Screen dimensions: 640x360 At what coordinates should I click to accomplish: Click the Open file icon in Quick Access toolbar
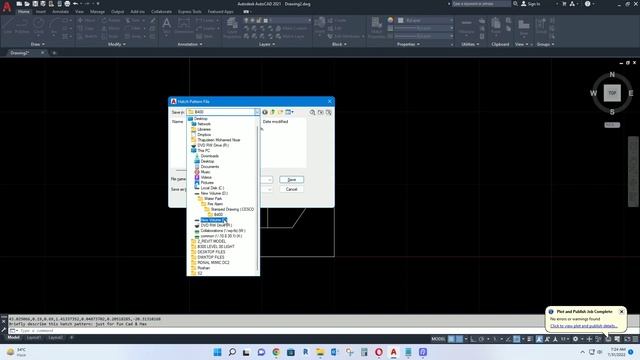27,4
